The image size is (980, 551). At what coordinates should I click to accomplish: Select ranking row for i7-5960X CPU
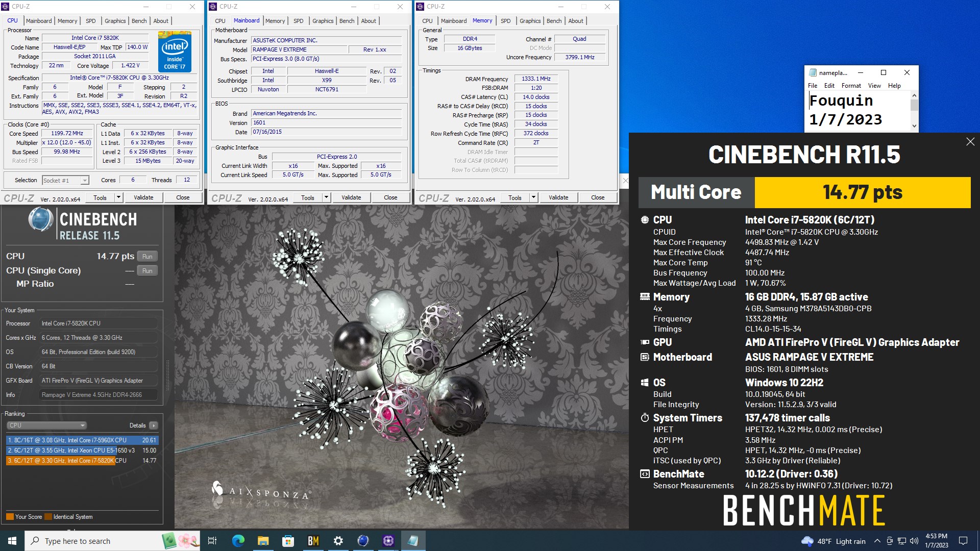tap(82, 440)
